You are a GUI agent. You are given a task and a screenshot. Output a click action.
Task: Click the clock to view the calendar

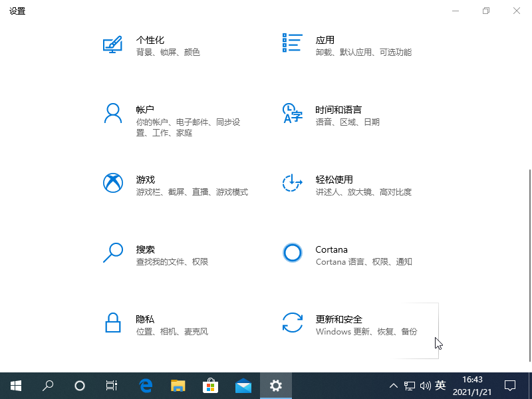[469, 386]
